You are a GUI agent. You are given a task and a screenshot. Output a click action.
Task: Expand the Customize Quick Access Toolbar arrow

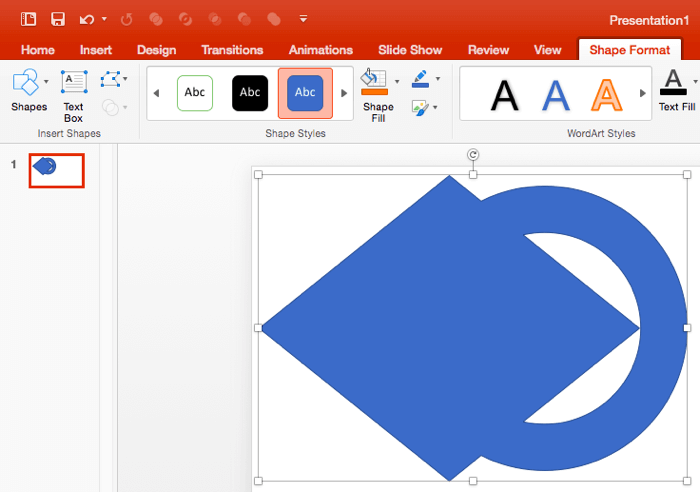[x=303, y=19]
